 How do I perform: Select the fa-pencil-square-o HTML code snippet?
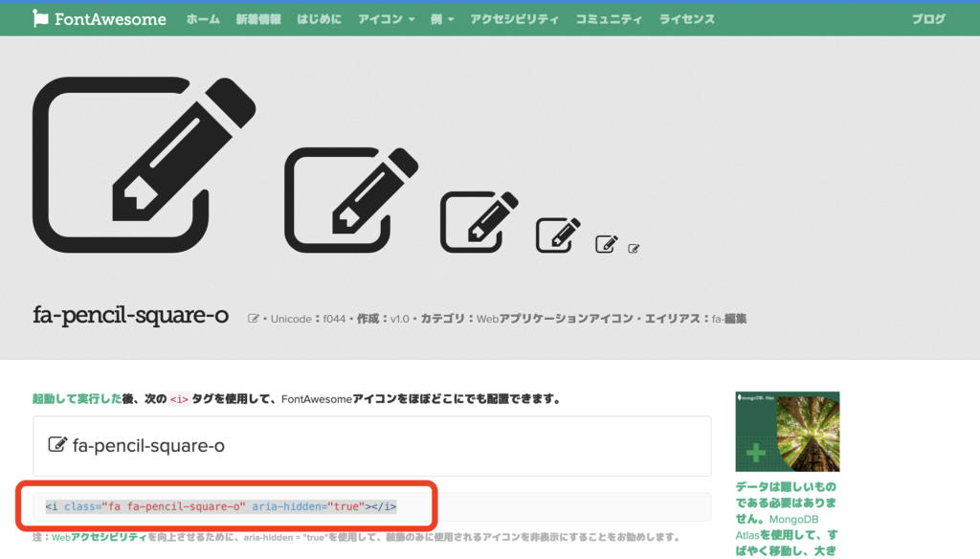tap(221, 506)
